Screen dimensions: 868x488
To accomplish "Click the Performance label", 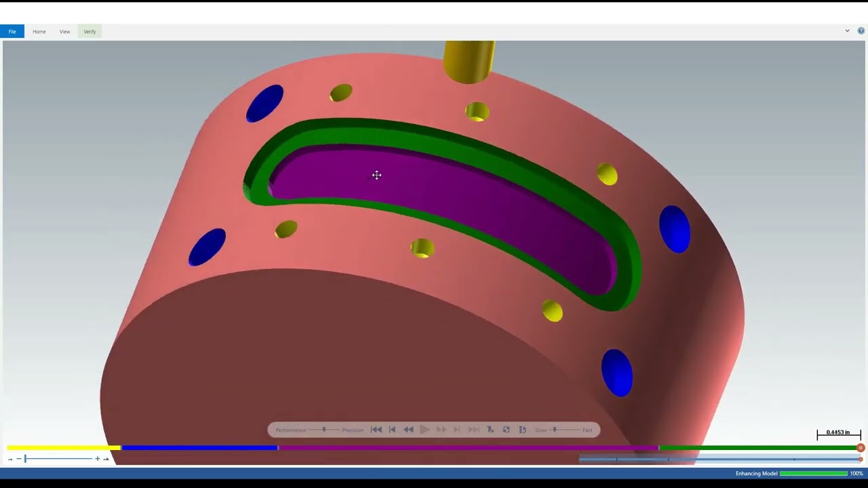I will point(291,430).
